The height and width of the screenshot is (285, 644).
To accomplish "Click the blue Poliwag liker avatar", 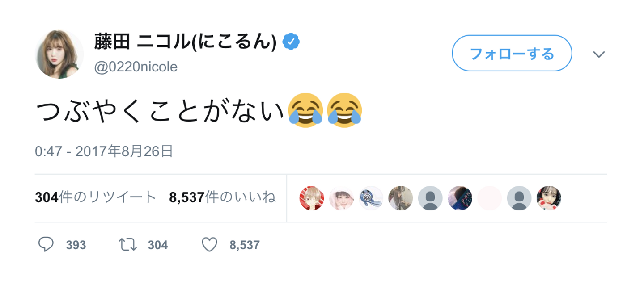I will tap(371, 198).
